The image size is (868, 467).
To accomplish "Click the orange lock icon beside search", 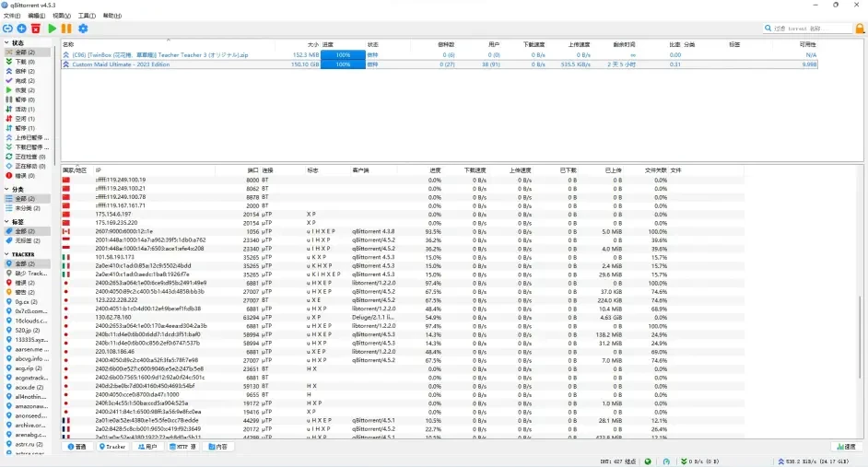I will 860,29.
